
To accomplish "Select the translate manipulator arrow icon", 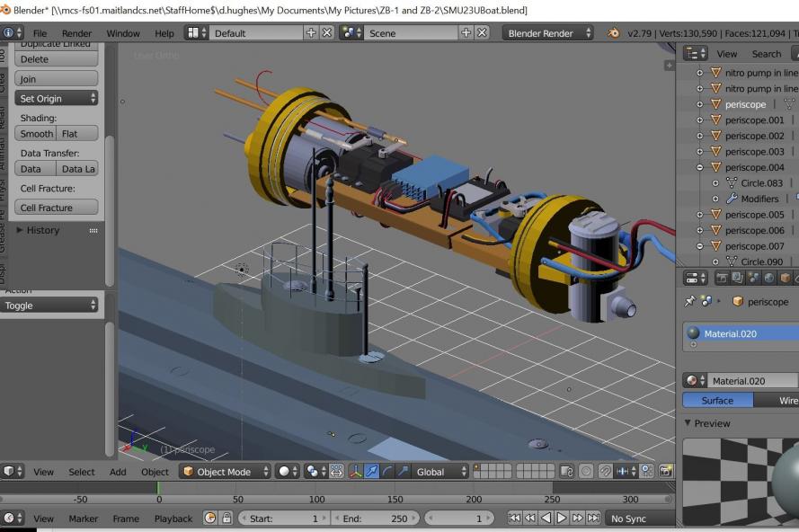I will tap(371, 471).
